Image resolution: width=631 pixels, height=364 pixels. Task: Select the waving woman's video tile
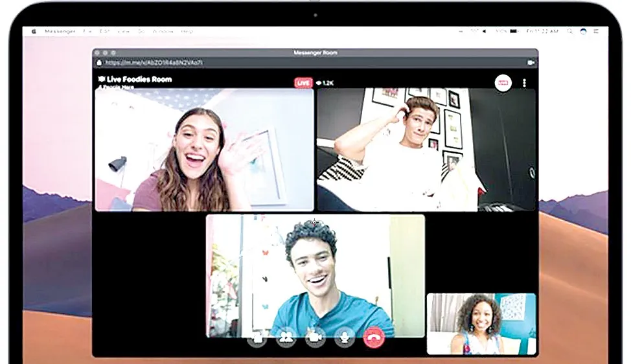point(205,150)
